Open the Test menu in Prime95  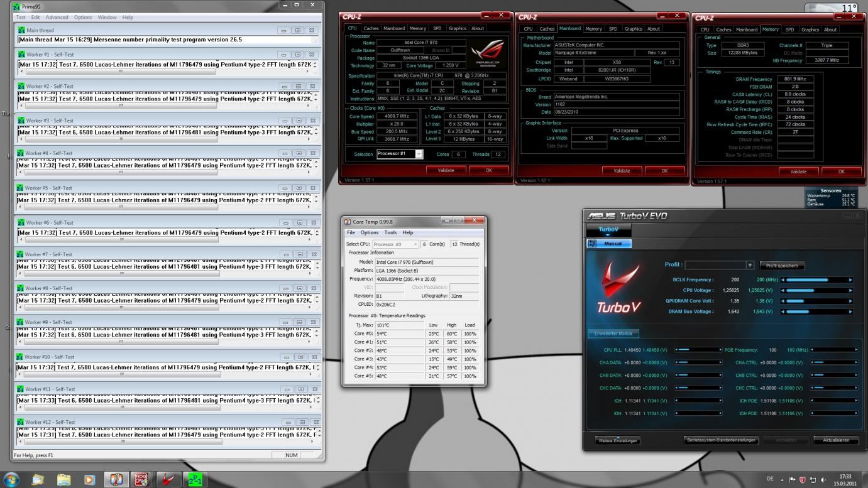pos(21,18)
